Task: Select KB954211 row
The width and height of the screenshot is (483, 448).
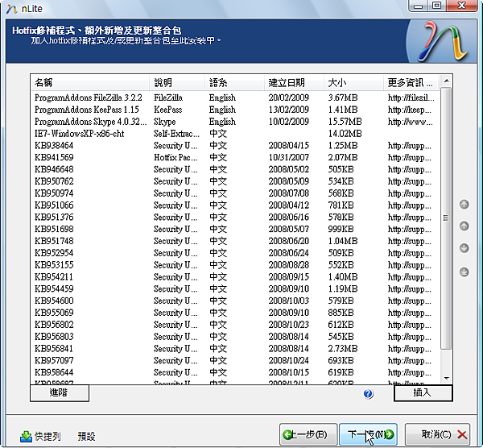Action: pos(235,277)
